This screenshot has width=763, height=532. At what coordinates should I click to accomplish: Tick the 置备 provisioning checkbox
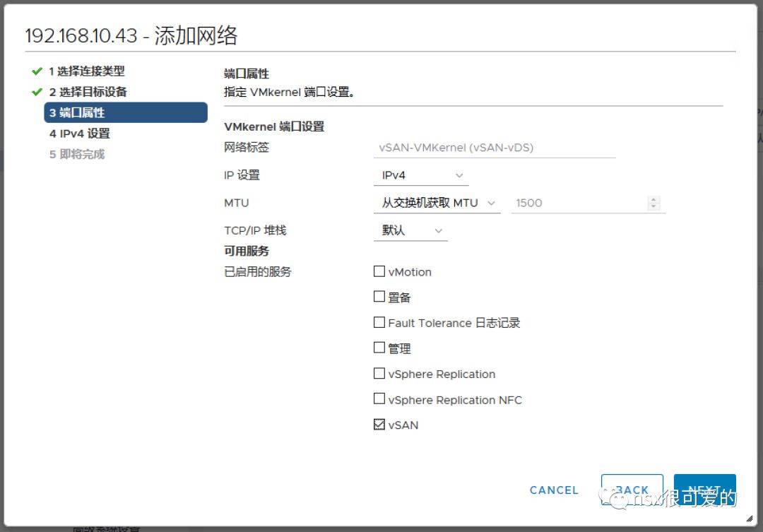tap(379, 297)
